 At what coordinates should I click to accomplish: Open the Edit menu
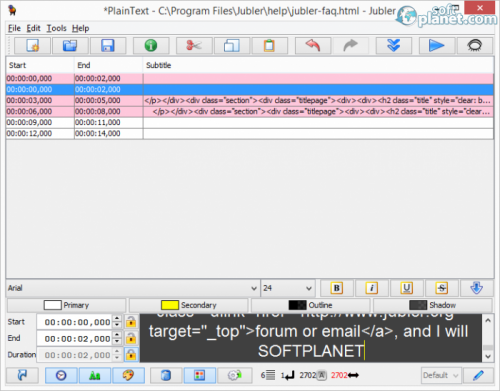[33, 28]
